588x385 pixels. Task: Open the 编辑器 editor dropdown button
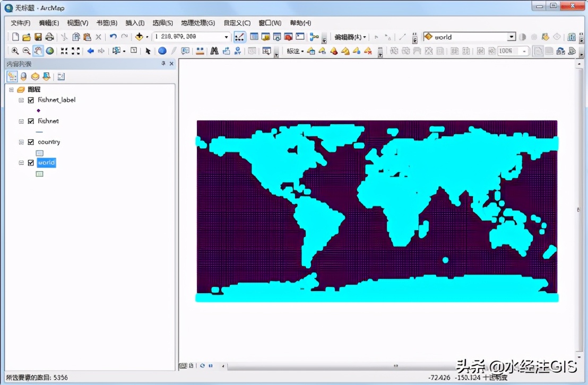coord(350,37)
